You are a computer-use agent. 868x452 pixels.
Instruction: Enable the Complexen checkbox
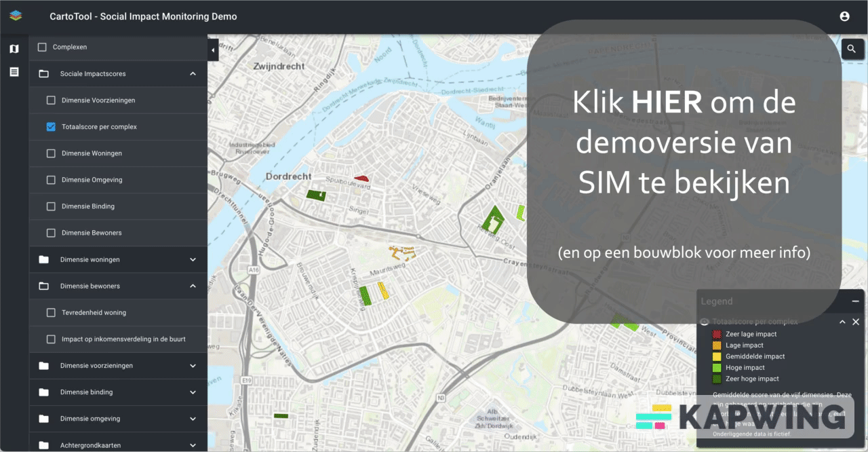tap(42, 48)
